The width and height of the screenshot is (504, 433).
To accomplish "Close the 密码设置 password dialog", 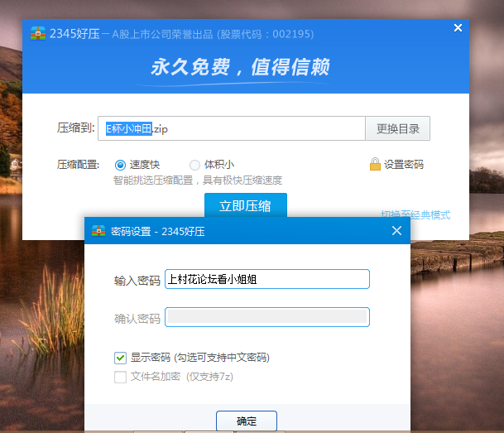I will coord(396,231).
